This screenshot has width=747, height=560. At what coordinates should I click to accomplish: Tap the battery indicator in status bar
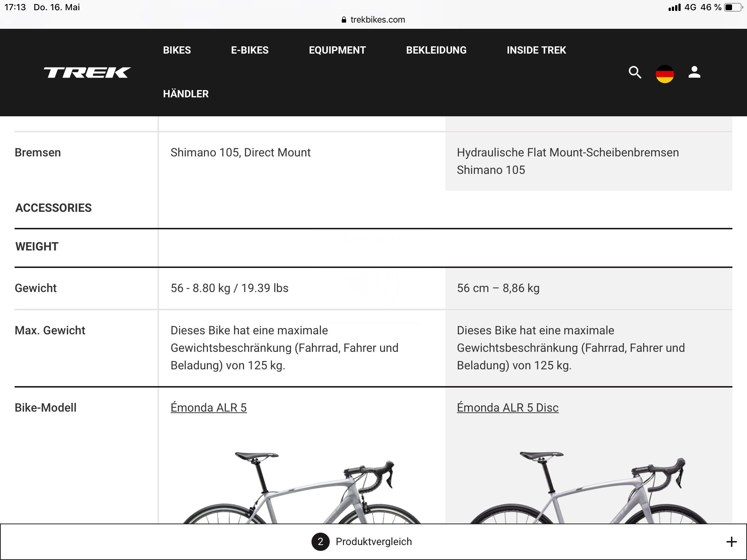point(733,7)
